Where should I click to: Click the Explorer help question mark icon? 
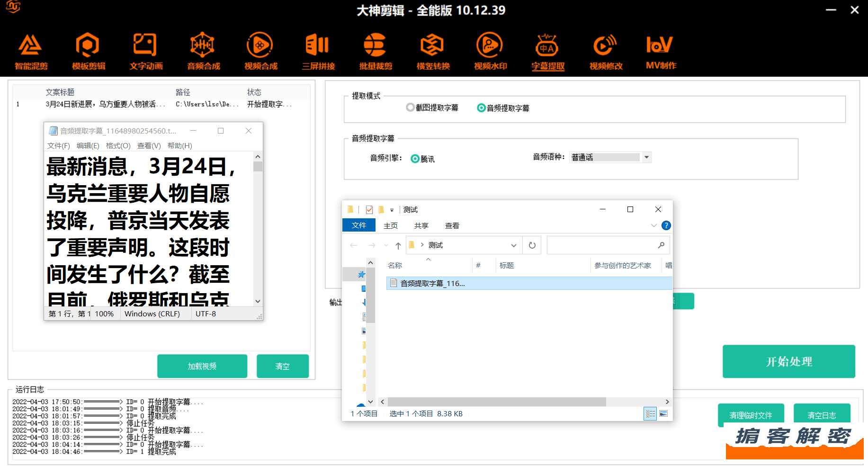[666, 225]
